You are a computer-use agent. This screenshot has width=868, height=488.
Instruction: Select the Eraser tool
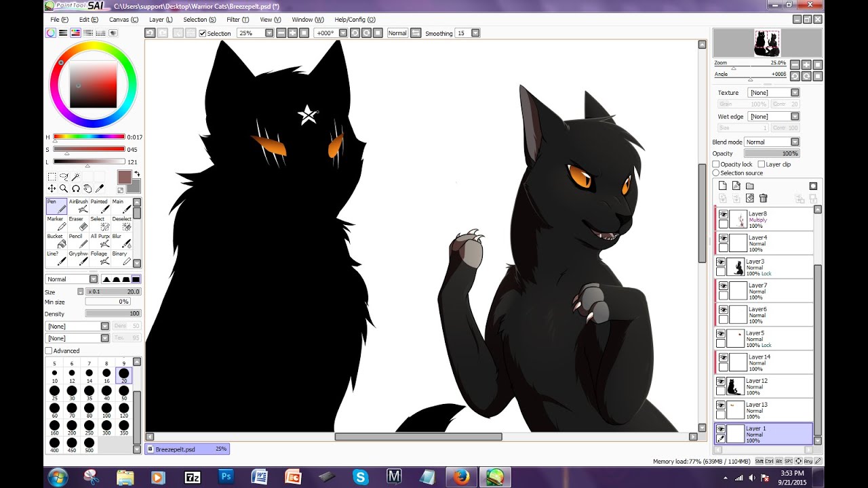click(78, 224)
